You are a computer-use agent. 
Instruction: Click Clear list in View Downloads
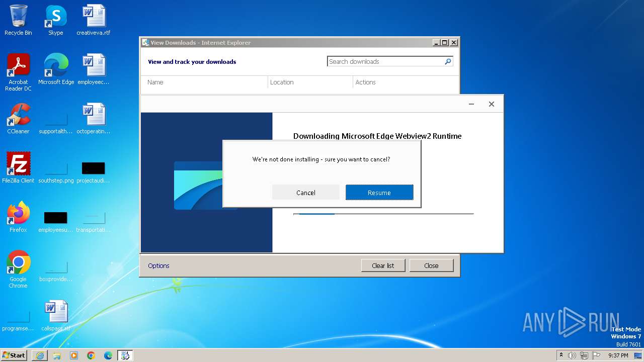pyautogui.click(x=383, y=265)
